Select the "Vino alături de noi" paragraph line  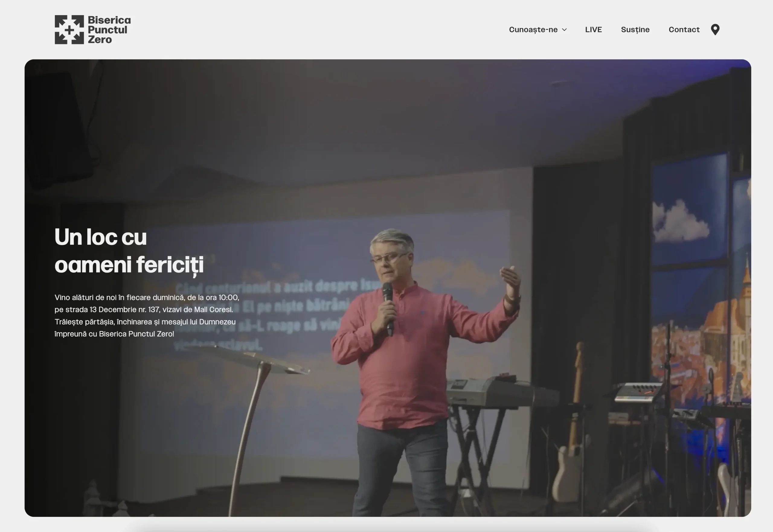click(147, 297)
